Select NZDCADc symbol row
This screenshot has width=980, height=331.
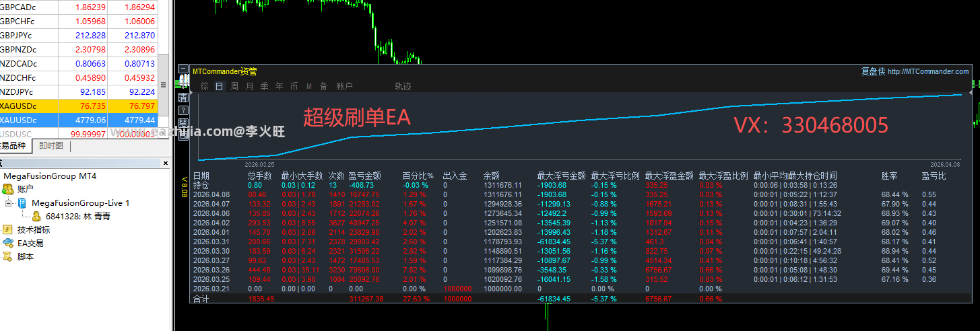[x=79, y=63]
